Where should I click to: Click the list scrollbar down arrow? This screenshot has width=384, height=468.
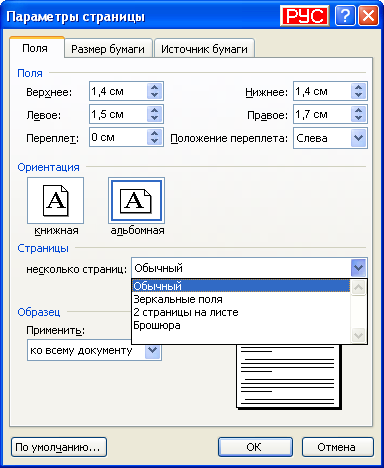coord(358,335)
